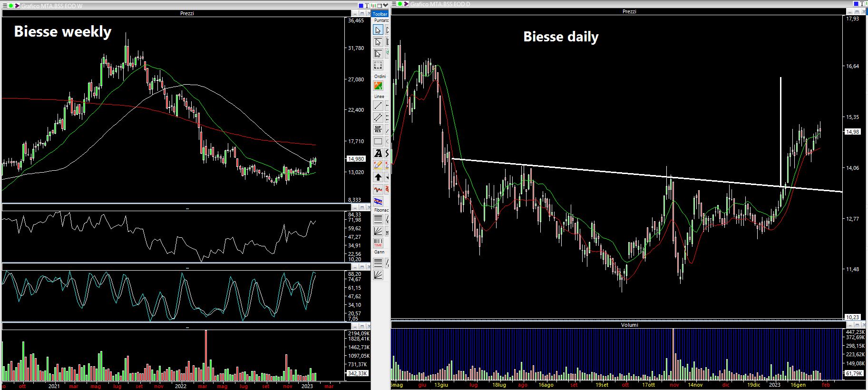Select the pencil freehand drawing tool

(378, 165)
